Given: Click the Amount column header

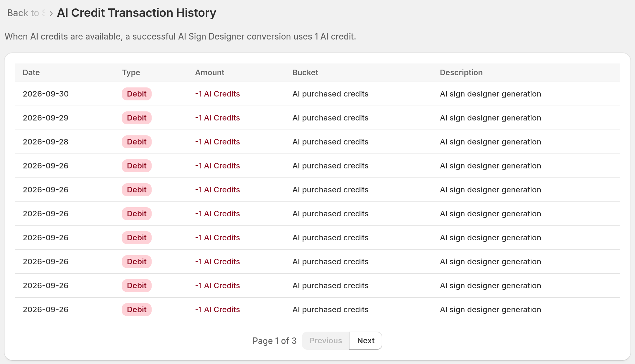Looking at the screenshot, I should click(x=210, y=73).
